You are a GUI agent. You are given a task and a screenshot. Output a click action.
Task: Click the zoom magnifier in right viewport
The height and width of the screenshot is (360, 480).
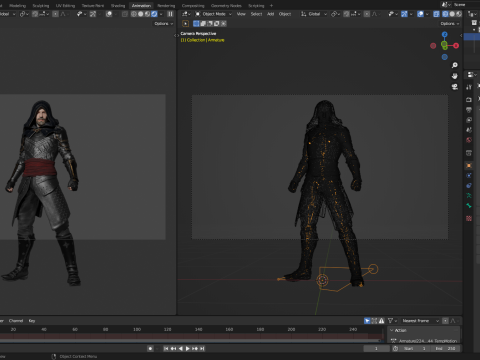click(455, 65)
